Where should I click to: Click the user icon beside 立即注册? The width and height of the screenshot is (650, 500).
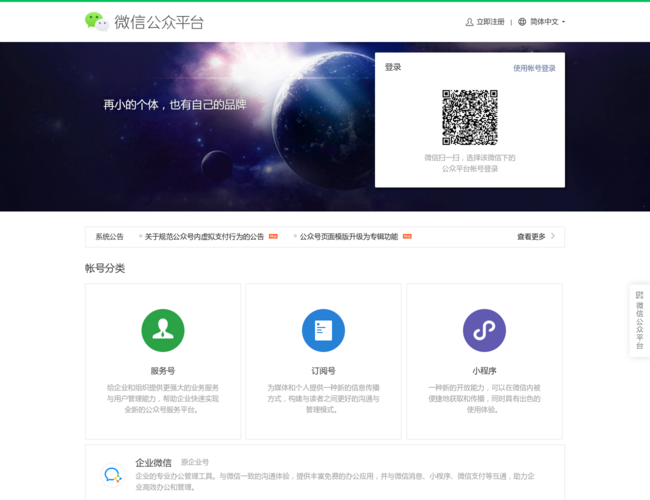[469, 22]
